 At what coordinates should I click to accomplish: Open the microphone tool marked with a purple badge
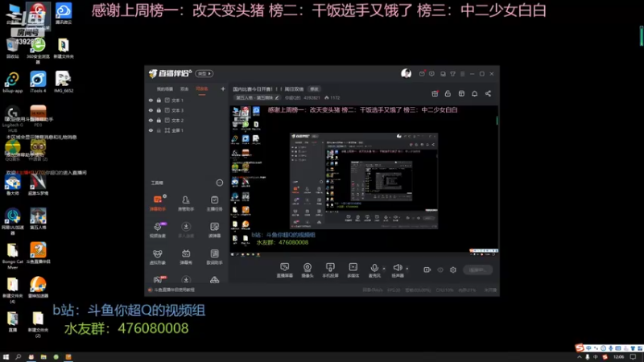[158, 230]
